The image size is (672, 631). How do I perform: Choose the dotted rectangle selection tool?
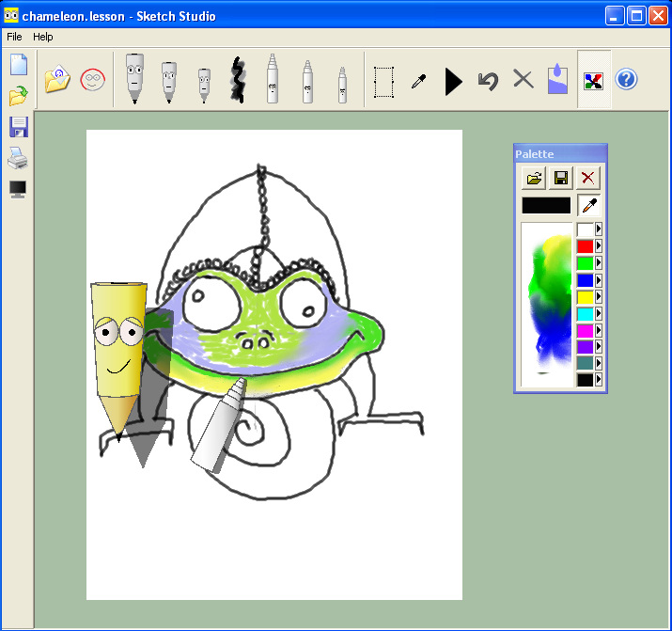(383, 81)
